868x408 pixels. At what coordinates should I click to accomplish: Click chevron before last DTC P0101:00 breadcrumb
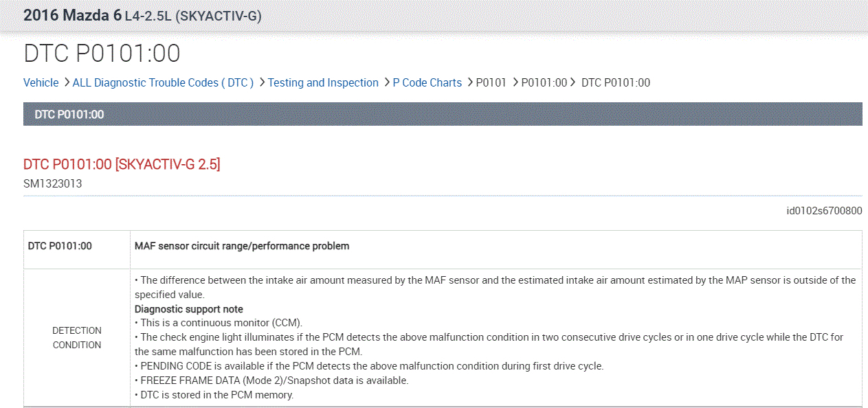(575, 82)
